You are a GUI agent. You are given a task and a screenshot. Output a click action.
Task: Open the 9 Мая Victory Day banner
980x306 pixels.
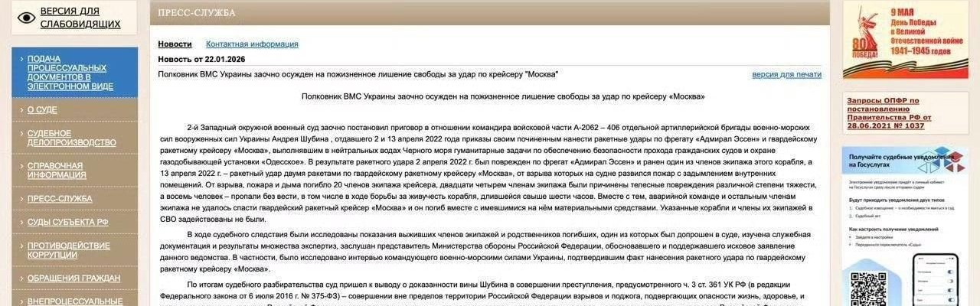click(905, 40)
